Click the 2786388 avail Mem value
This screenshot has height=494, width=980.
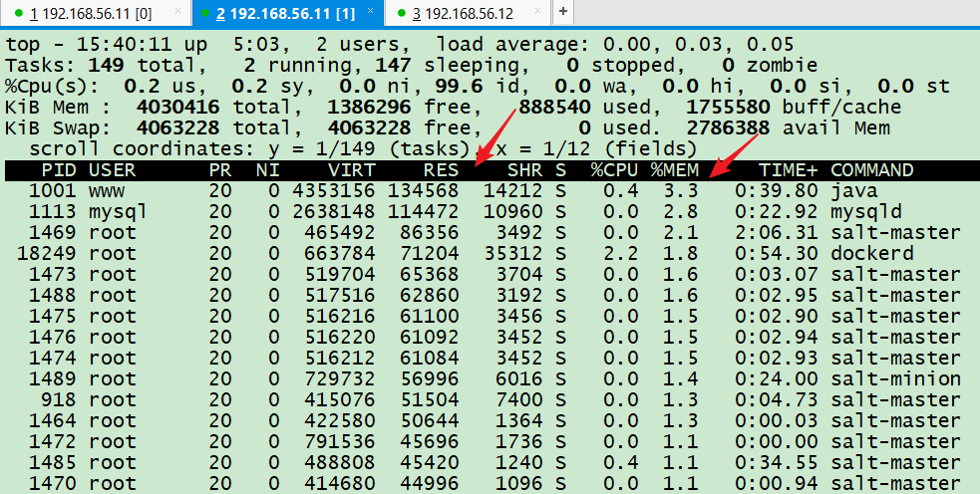pyautogui.click(x=728, y=128)
